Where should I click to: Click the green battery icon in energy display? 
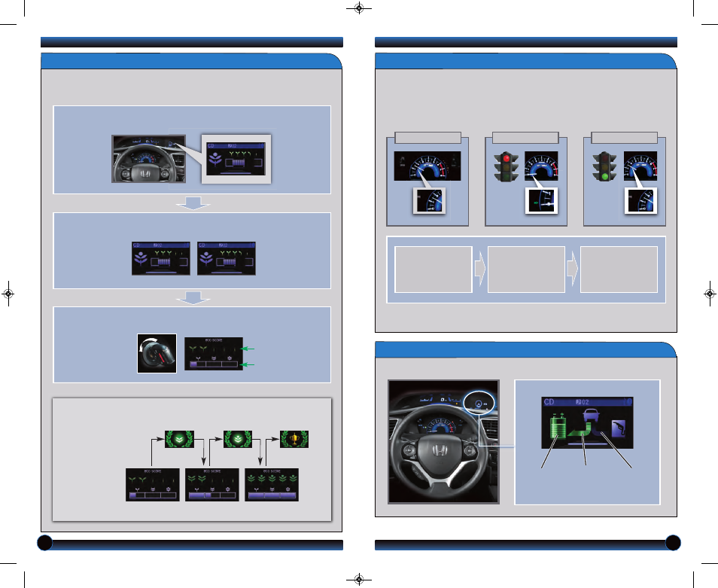(x=557, y=426)
